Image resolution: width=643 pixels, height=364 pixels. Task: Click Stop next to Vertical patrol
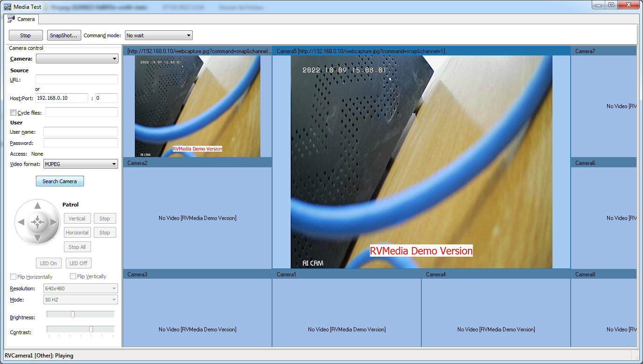coord(105,219)
